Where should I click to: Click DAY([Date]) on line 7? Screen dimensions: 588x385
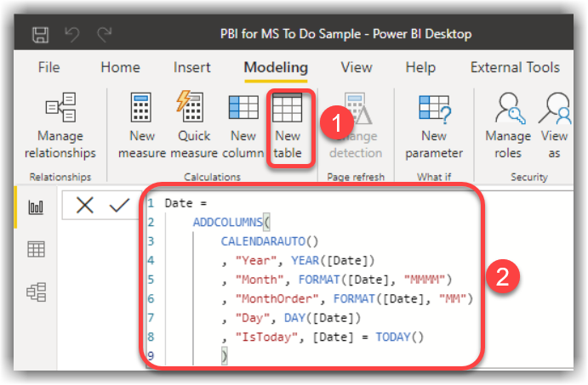pos(323,318)
